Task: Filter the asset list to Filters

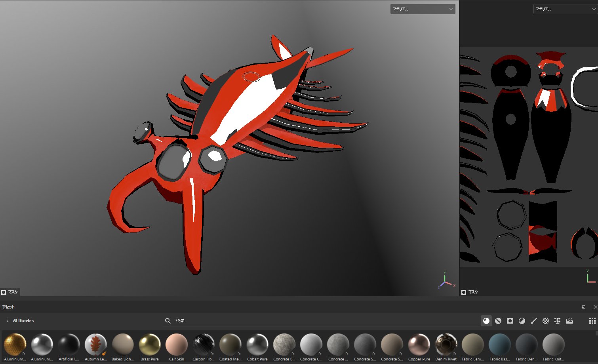Action: pyautogui.click(x=522, y=321)
